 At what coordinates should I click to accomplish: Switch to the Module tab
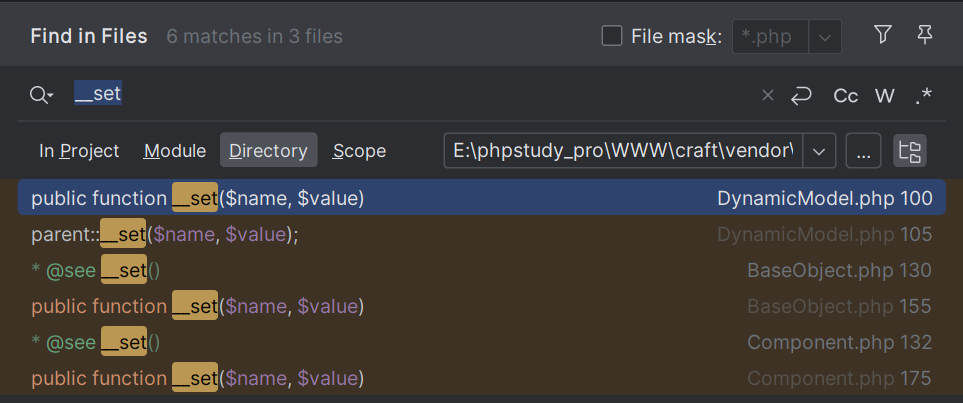pos(175,151)
